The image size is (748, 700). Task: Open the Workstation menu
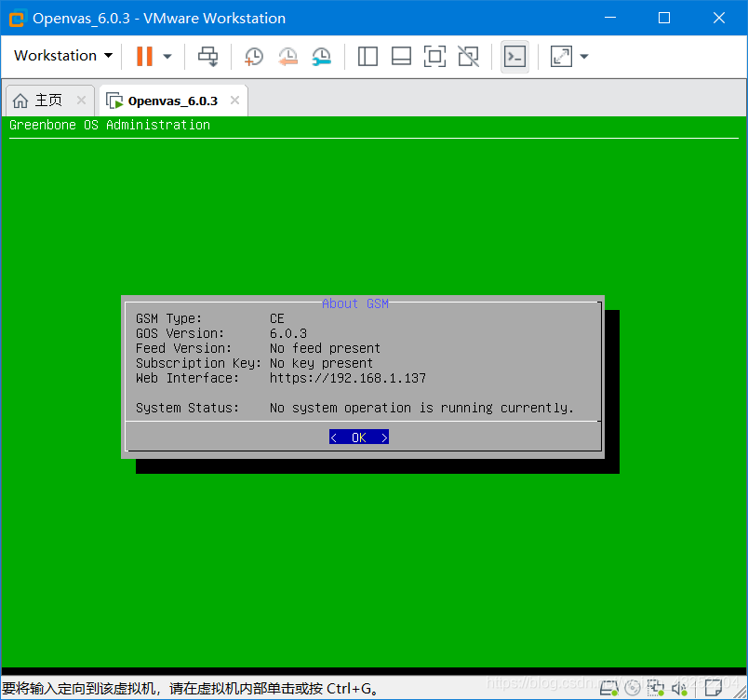tap(63, 56)
